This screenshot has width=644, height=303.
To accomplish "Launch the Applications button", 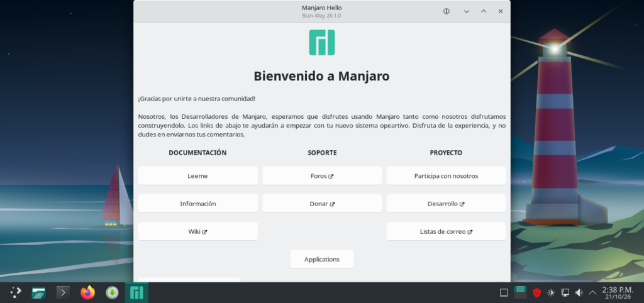I will (x=322, y=259).
